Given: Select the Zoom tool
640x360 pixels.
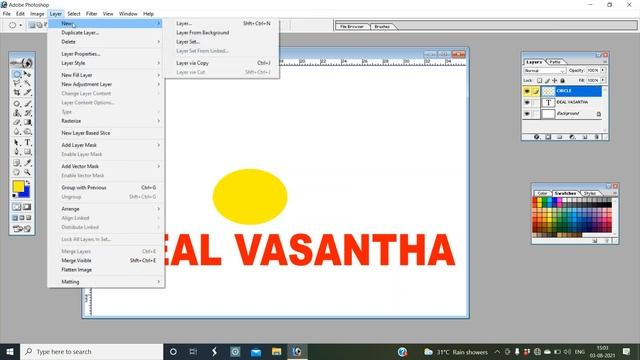Looking at the screenshot, I should [x=27, y=171].
